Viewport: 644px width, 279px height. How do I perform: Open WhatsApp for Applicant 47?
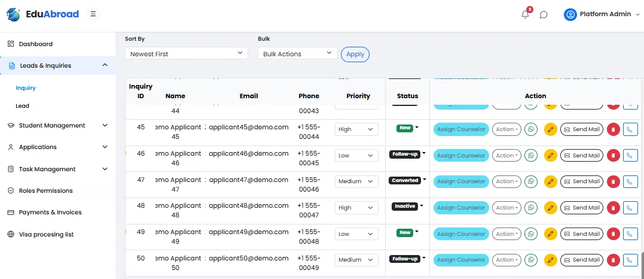531,181
